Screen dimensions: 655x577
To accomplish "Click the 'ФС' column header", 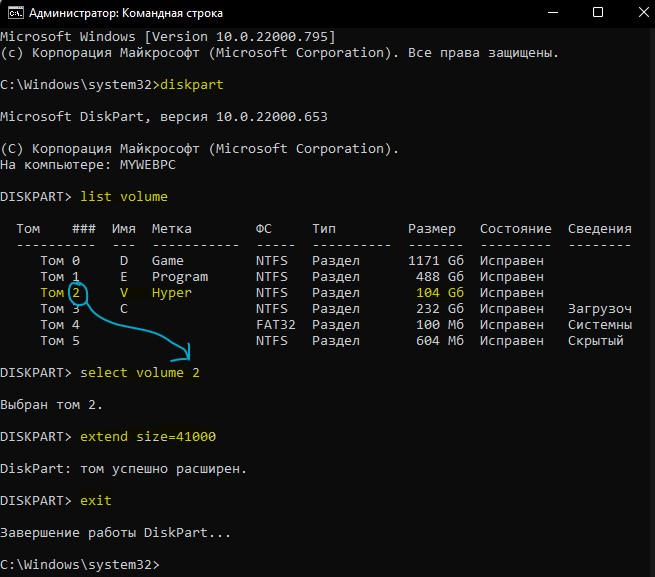I will [264, 229].
